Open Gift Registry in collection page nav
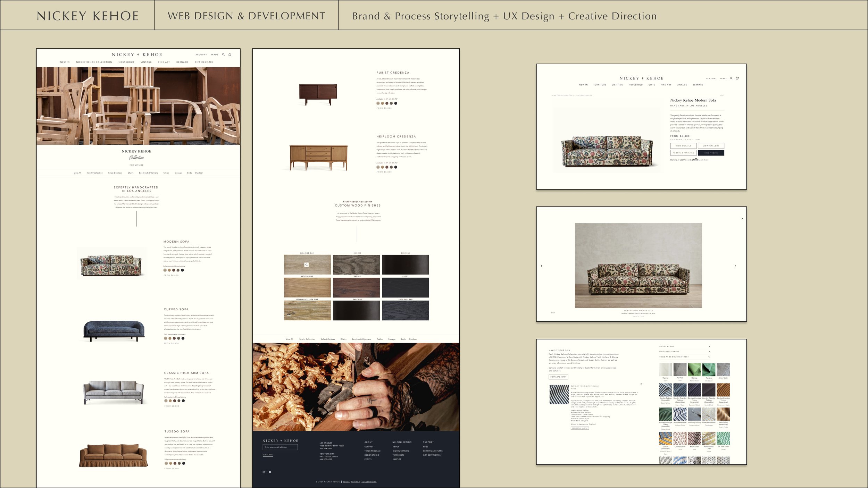868x488 pixels. pos(204,62)
